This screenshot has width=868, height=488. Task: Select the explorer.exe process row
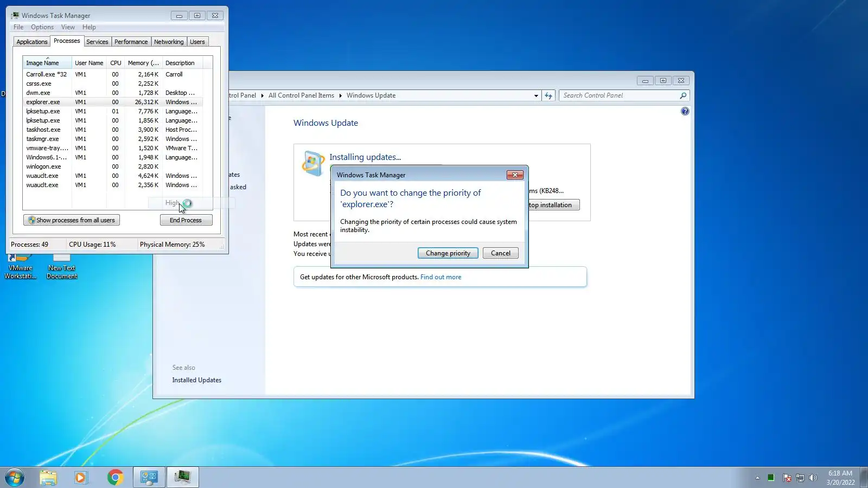click(113, 102)
